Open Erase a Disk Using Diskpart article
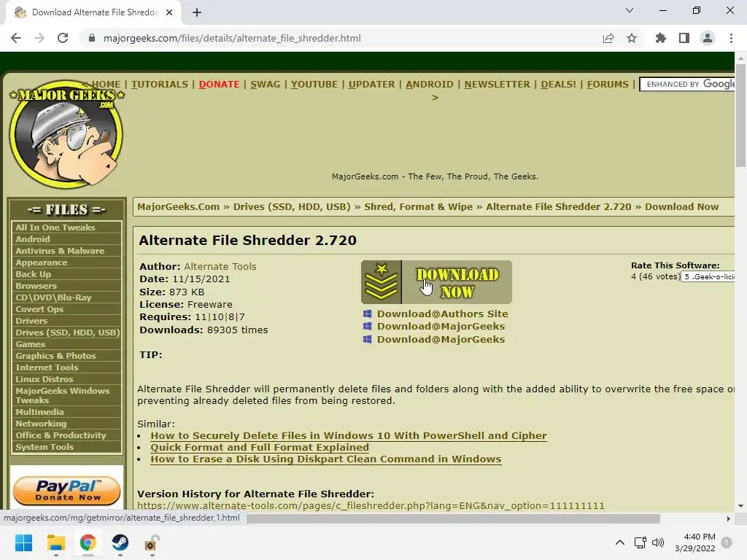747x560 pixels. click(326, 459)
